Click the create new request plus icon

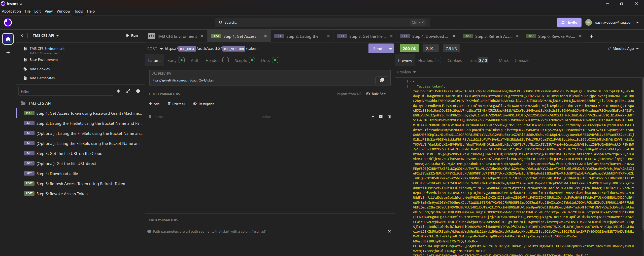138,91
